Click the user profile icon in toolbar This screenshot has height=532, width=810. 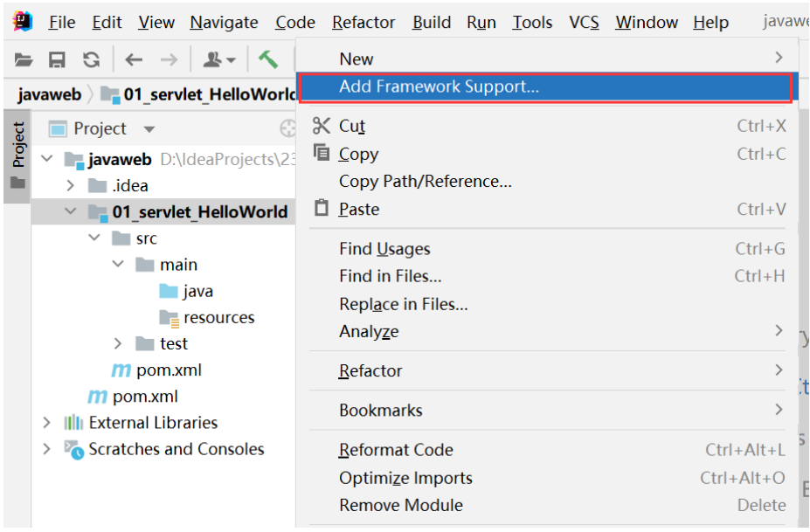pos(219,60)
